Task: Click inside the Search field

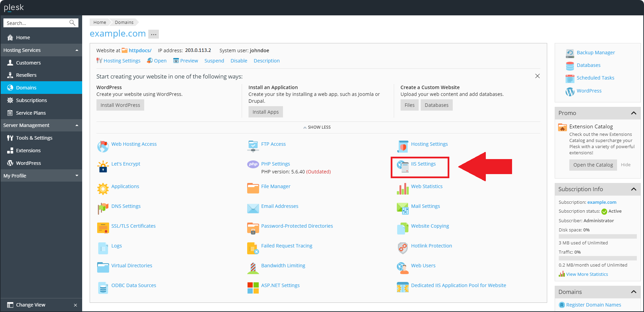Action: point(38,23)
